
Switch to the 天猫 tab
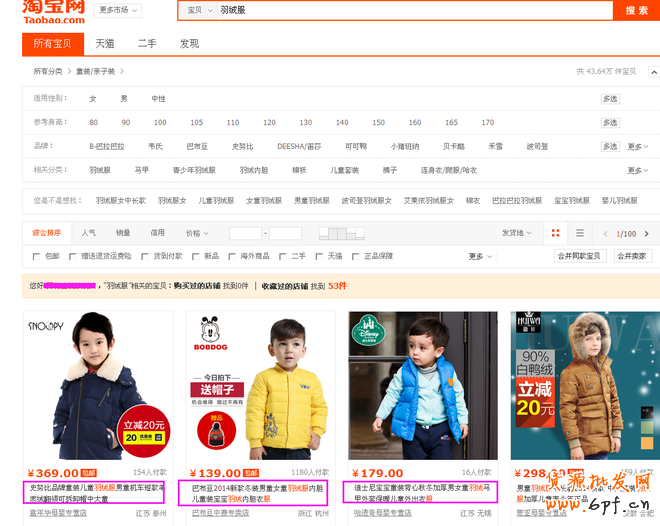105,44
